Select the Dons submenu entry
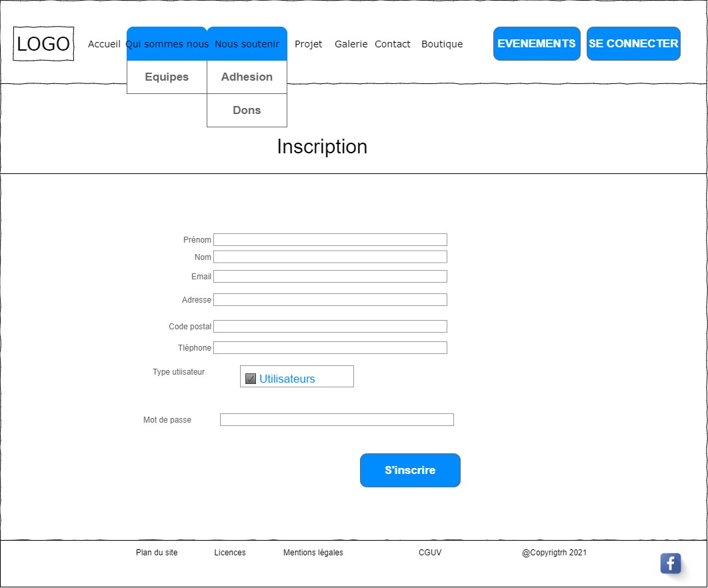The width and height of the screenshot is (708, 588). click(x=247, y=111)
